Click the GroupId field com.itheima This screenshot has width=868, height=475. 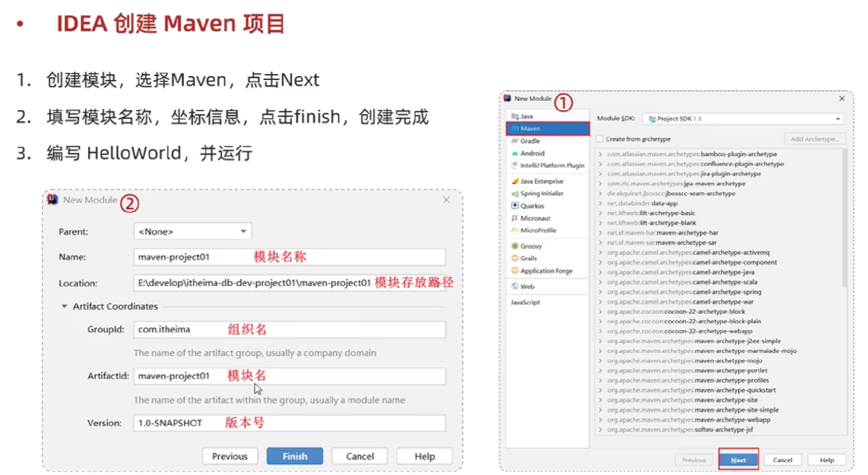(x=289, y=329)
